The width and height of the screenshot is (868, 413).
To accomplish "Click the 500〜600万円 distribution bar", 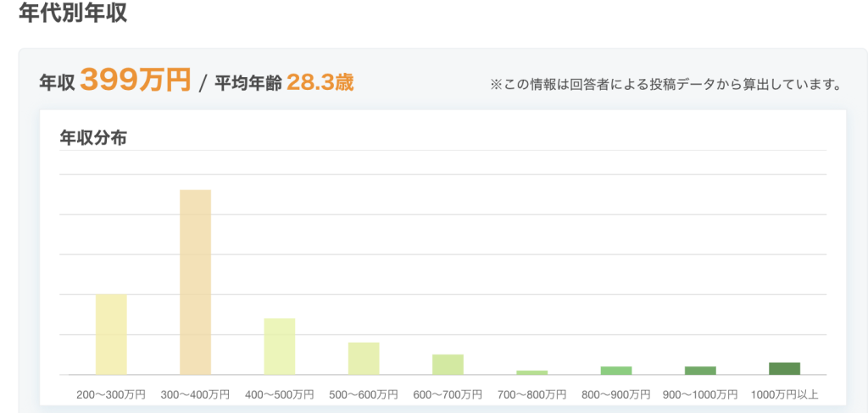I will (364, 358).
